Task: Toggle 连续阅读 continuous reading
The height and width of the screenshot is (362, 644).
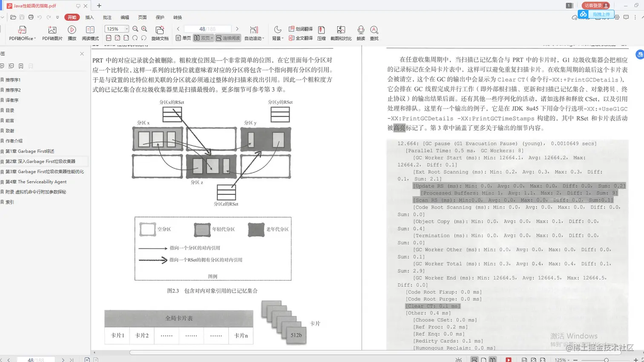Action: (x=228, y=38)
